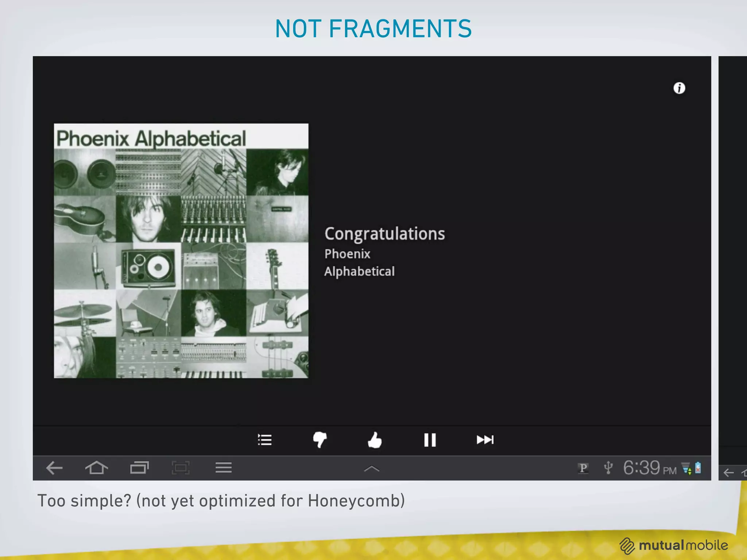Expand the system bar up chevron
This screenshot has height=560, width=747.
[x=372, y=469]
